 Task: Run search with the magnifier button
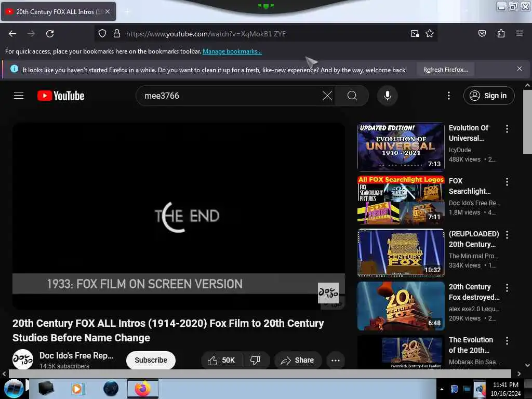point(352,96)
